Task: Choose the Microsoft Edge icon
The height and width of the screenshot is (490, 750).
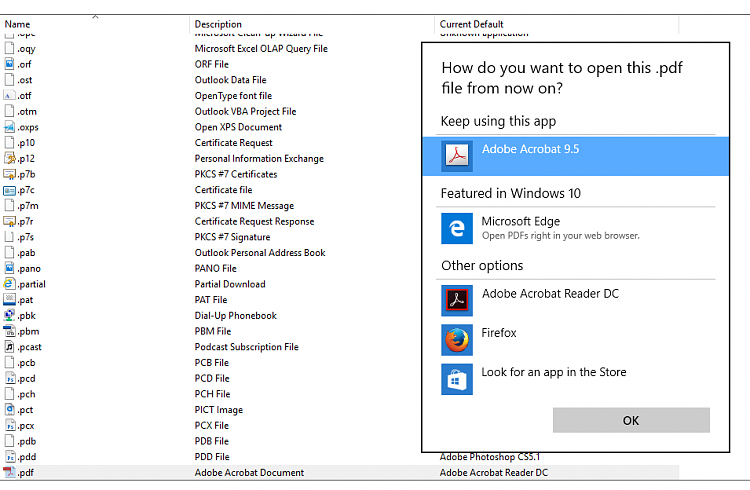Action: pos(457,229)
